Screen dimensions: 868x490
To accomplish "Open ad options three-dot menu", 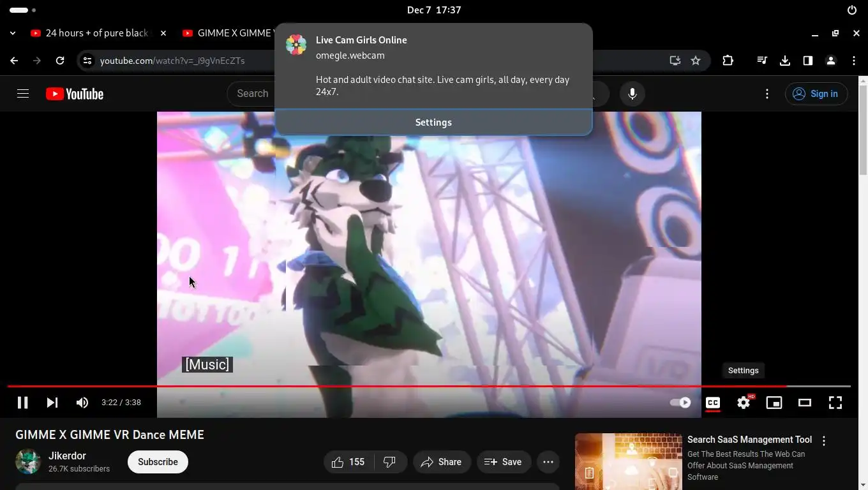I will tap(824, 441).
